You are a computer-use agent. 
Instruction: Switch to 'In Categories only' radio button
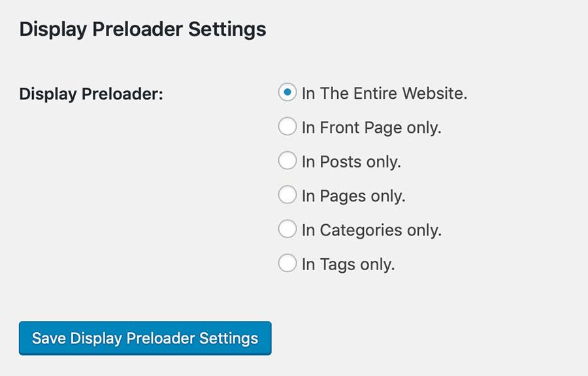(x=287, y=230)
